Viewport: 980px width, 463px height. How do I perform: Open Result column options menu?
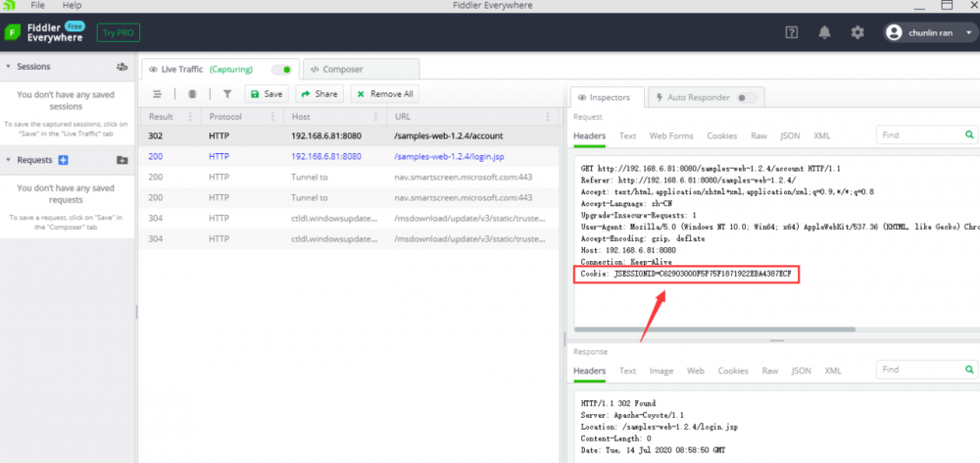(191, 117)
